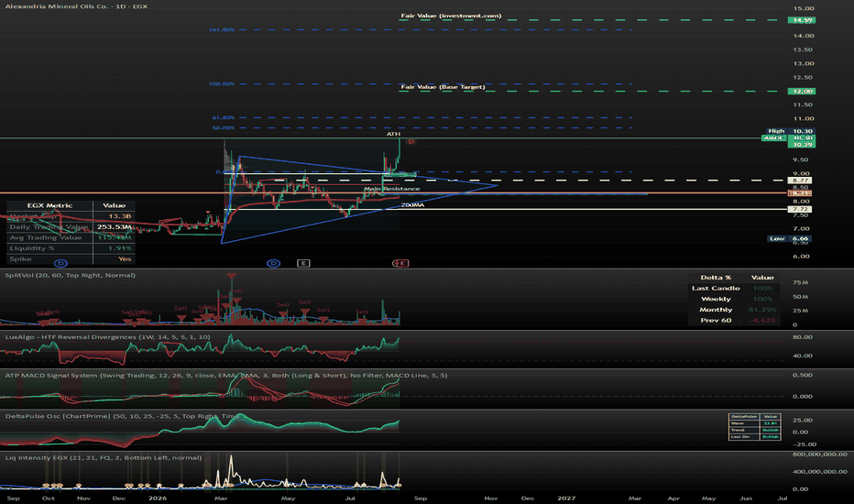Select the ATP MACD Signal System legend
This screenshot has width=854, height=504.
click(226, 375)
